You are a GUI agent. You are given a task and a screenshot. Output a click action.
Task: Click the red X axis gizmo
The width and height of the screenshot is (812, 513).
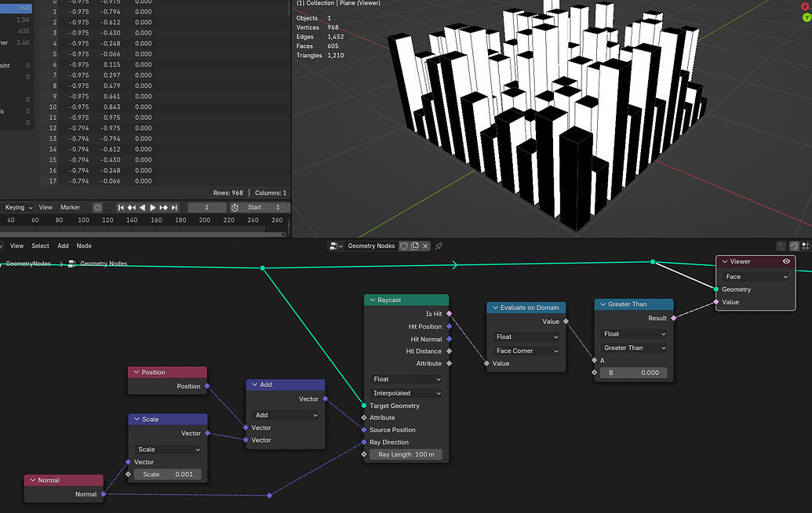(x=806, y=6)
